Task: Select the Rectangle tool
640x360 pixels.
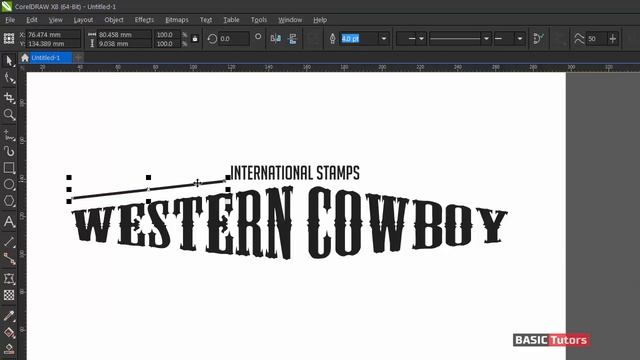Action: (9, 168)
